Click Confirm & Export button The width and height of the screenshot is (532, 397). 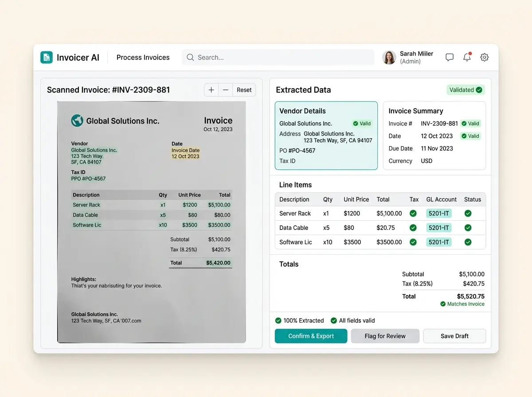point(311,336)
